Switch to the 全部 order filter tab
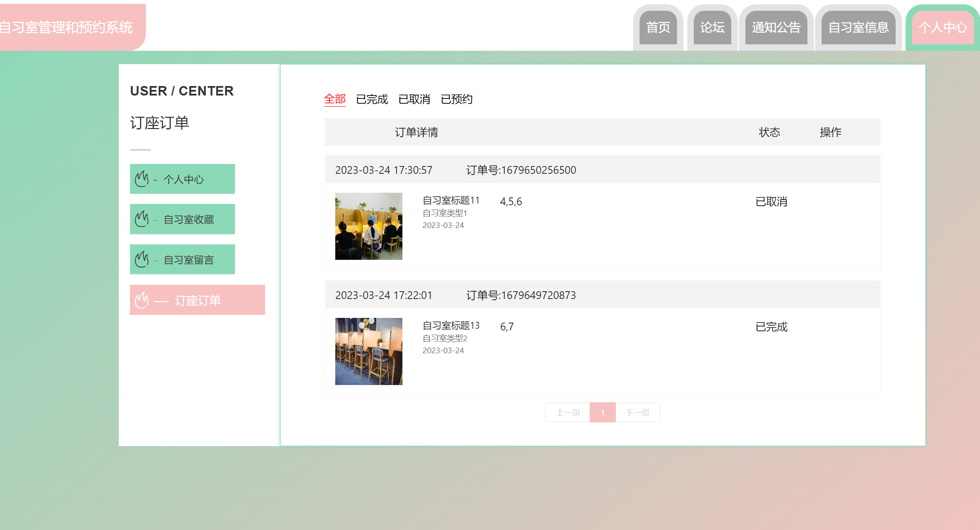 pos(335,99)
